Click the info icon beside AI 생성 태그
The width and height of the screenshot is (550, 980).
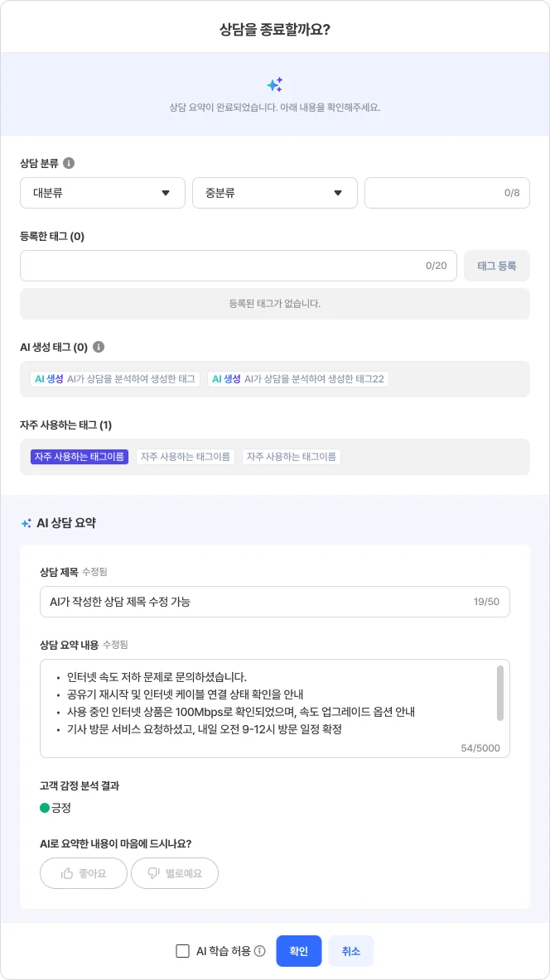click(99, 346)
